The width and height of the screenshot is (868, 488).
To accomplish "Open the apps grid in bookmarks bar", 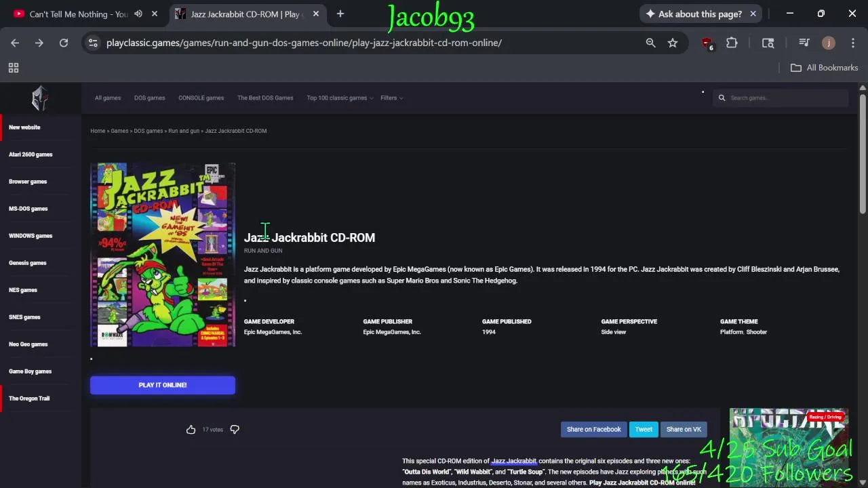I will coord(14,68).
